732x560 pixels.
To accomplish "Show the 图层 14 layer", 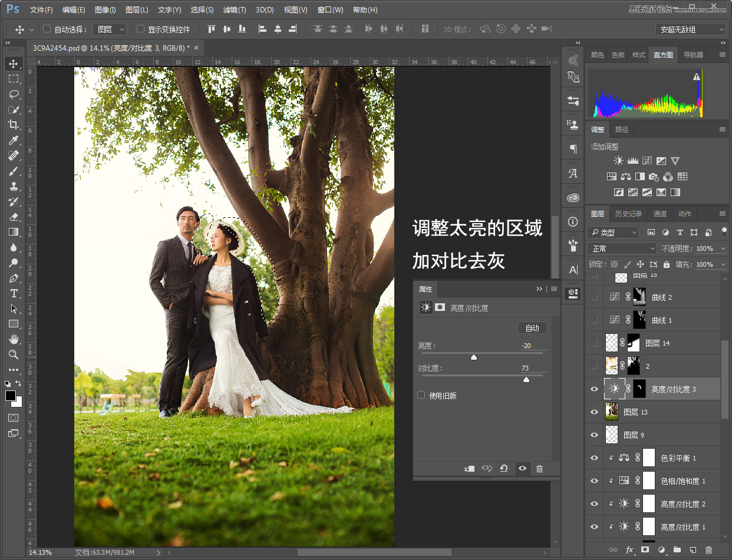I will (x=594, y=343).
